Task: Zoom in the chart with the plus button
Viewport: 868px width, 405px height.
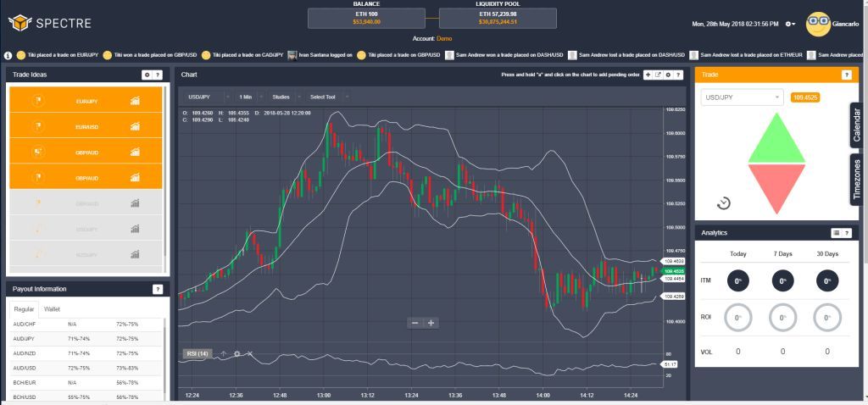Action: [431, 323]
